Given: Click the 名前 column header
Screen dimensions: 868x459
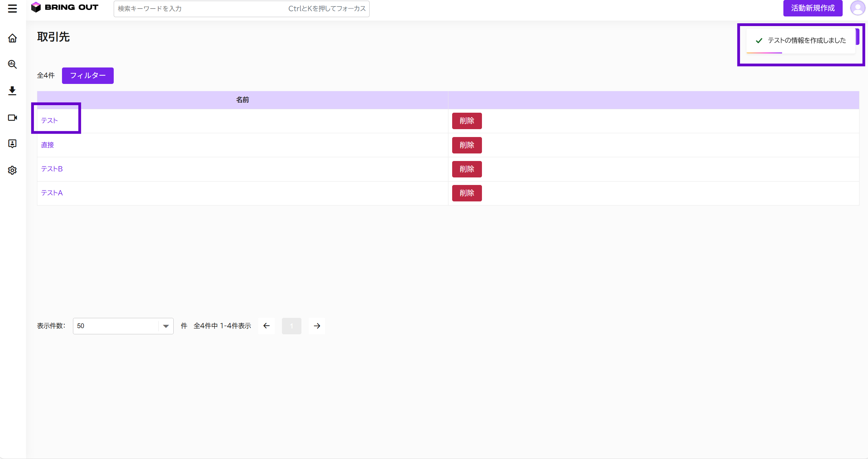Looking at the screenshot, I should click(243, 100).
